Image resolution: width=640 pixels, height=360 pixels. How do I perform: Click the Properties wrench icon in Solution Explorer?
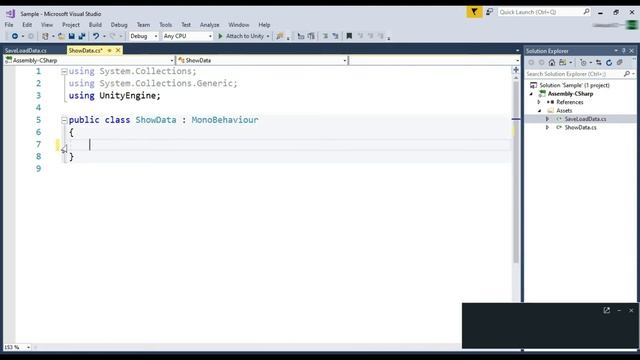pyautogui.click(x=620, y=62)
